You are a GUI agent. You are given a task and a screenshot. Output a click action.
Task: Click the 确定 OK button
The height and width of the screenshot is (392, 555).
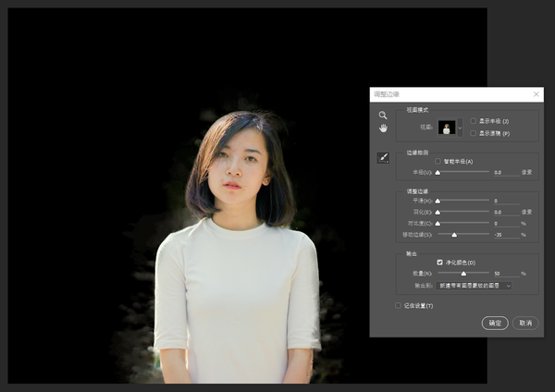point(495,323)
